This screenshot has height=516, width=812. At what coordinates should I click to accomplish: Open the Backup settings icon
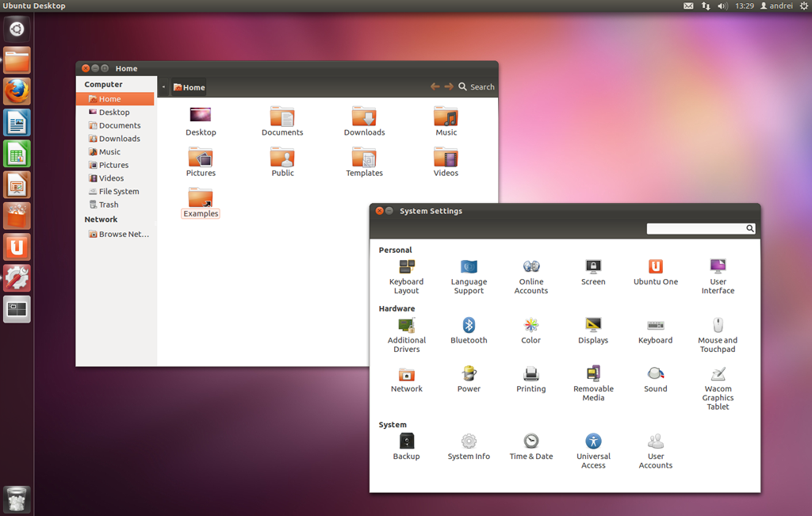click(x=406, y=441)
